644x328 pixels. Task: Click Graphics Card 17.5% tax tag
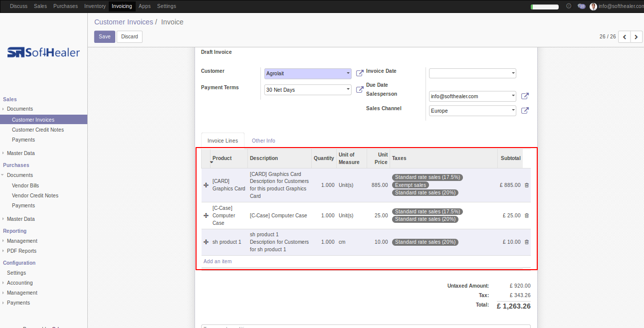(x=428, y=177)
